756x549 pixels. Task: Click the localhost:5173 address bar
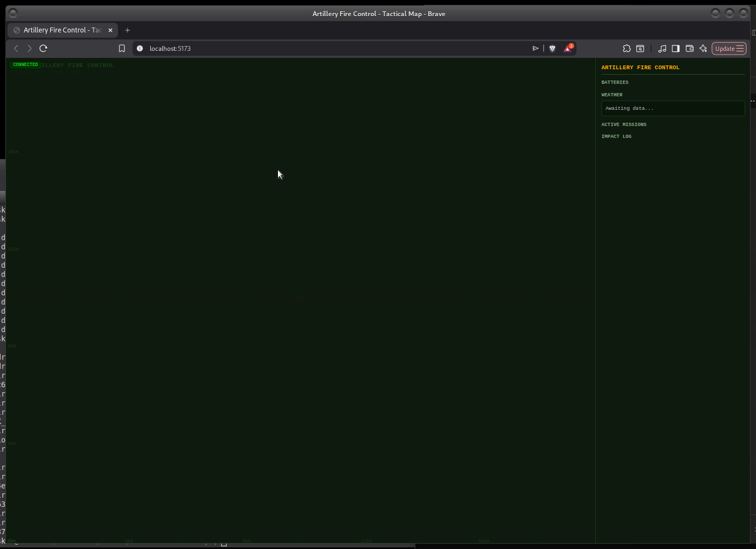324,49
